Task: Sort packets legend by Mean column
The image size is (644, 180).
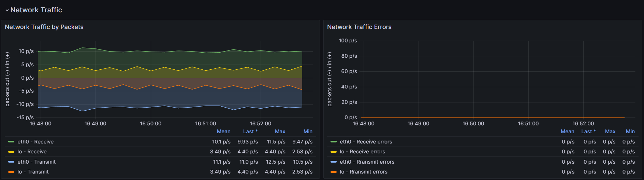Action: click(223, 131)
